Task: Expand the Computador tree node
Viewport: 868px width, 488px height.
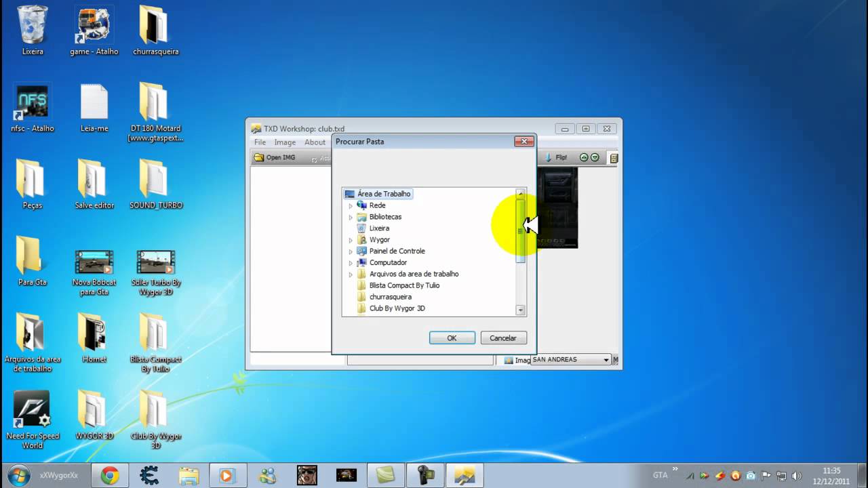Action: pos(351,263)
